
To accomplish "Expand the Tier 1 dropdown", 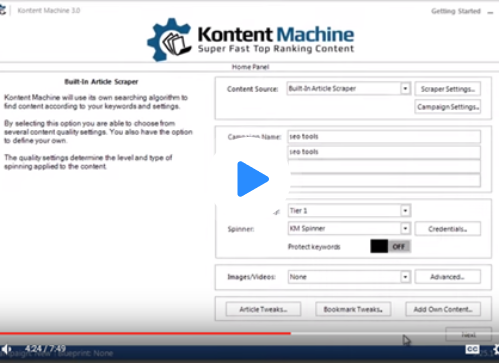I will tap(349, 211).
